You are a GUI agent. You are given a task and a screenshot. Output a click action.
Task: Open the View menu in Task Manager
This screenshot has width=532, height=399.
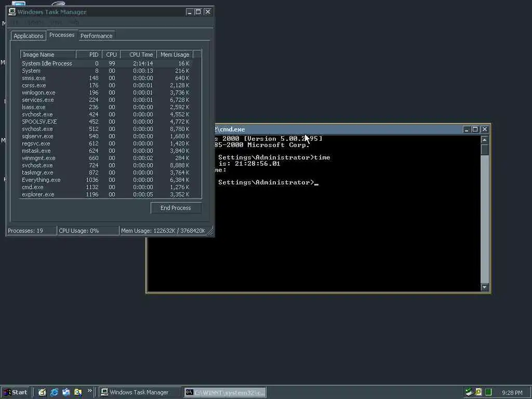(56, 22)
